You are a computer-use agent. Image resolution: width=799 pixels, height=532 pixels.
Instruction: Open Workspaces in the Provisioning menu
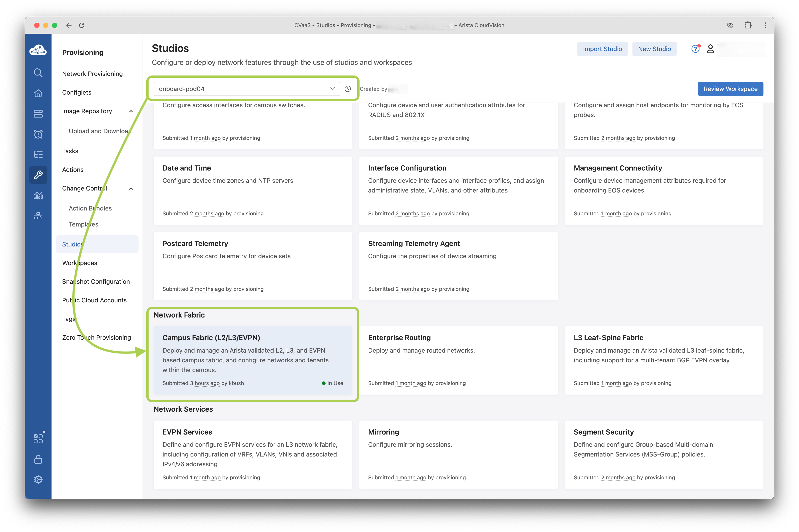click(80, 263)
